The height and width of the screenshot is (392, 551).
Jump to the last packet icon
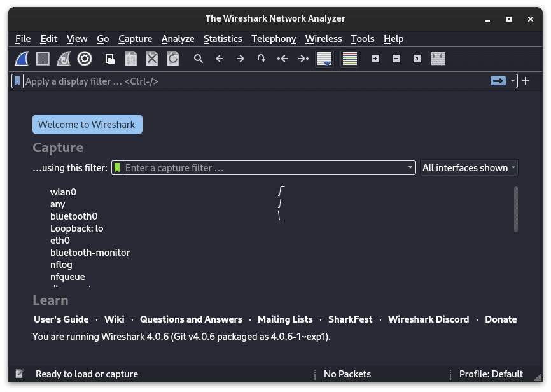303,59
